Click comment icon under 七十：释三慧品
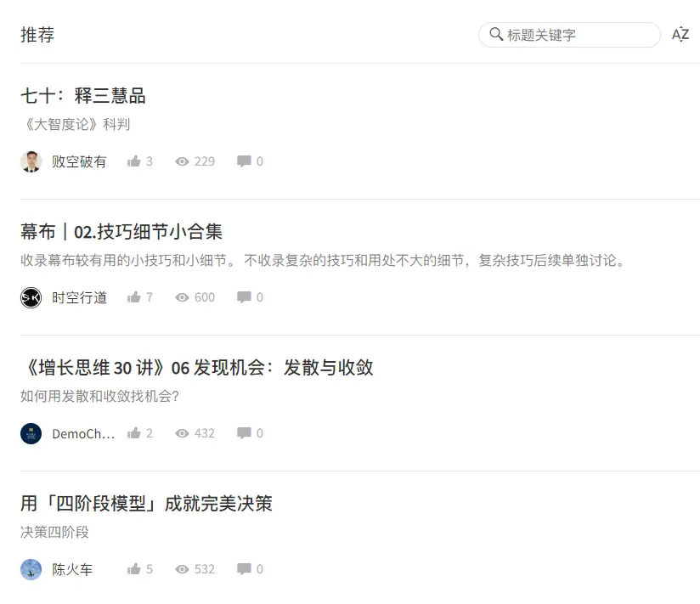This screenshot has width=700, height=604. point(244,161)
